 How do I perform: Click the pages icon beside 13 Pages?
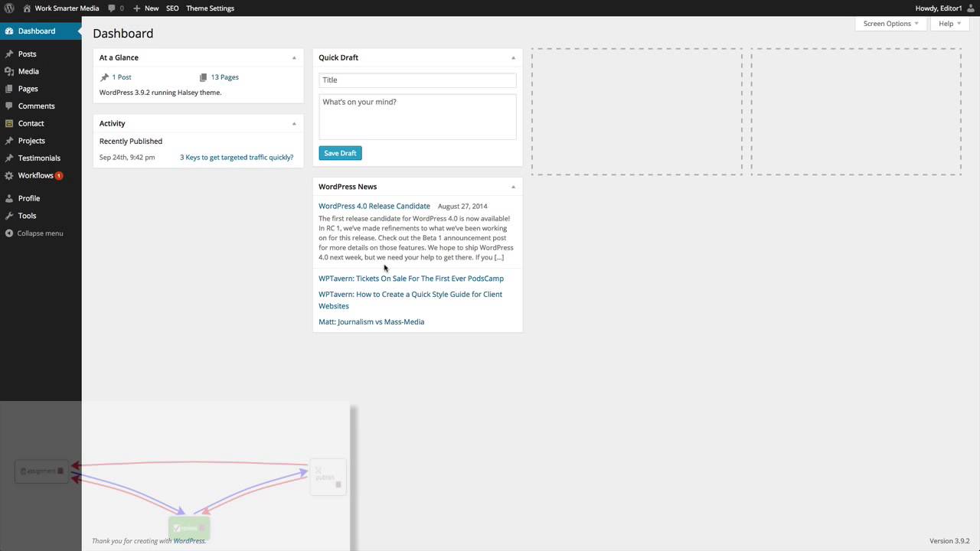[203, 77]
